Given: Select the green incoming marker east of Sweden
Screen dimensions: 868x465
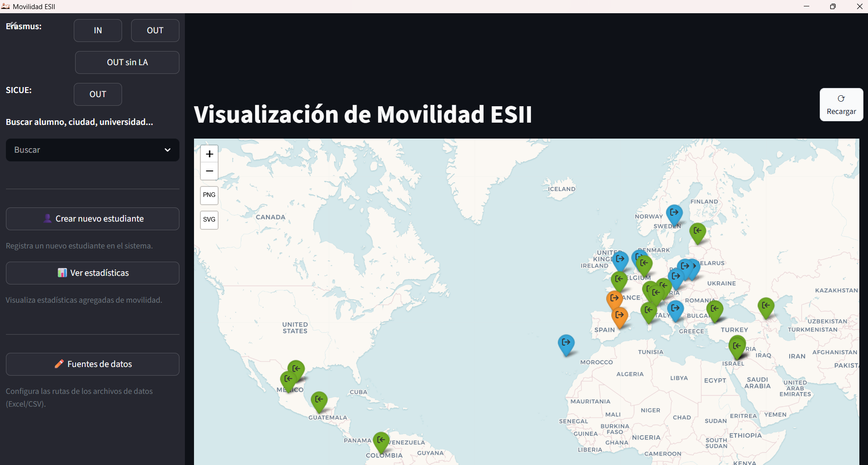Looking at the screenshot, I should pyautogui.click(x=697, y=232).
